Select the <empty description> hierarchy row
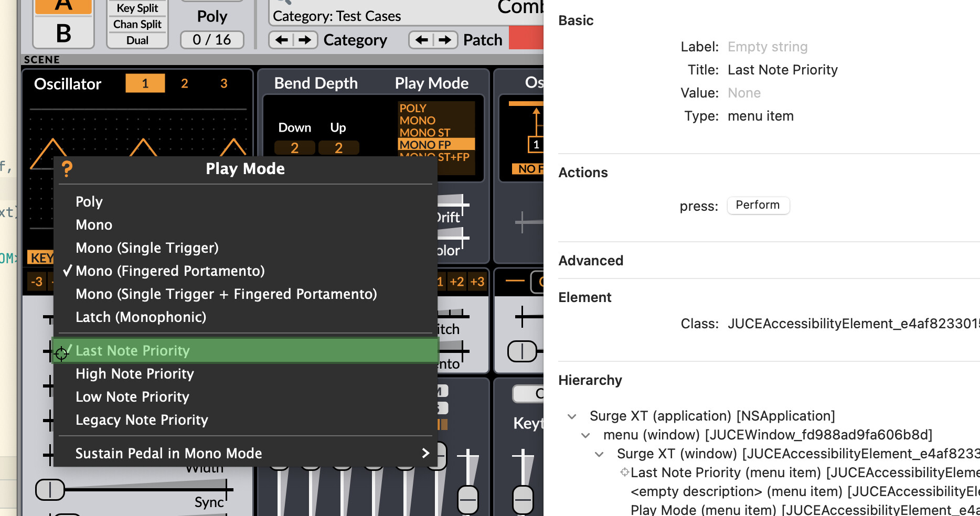 tap(805, 491)
